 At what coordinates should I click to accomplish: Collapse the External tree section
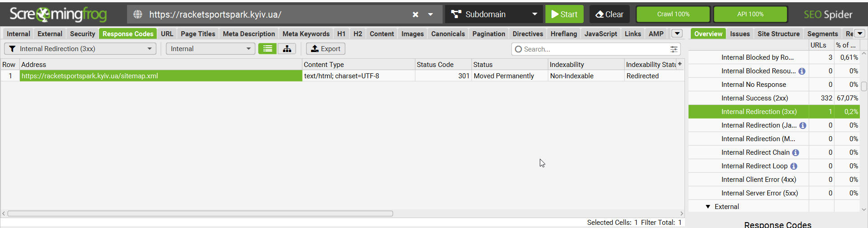708,207
